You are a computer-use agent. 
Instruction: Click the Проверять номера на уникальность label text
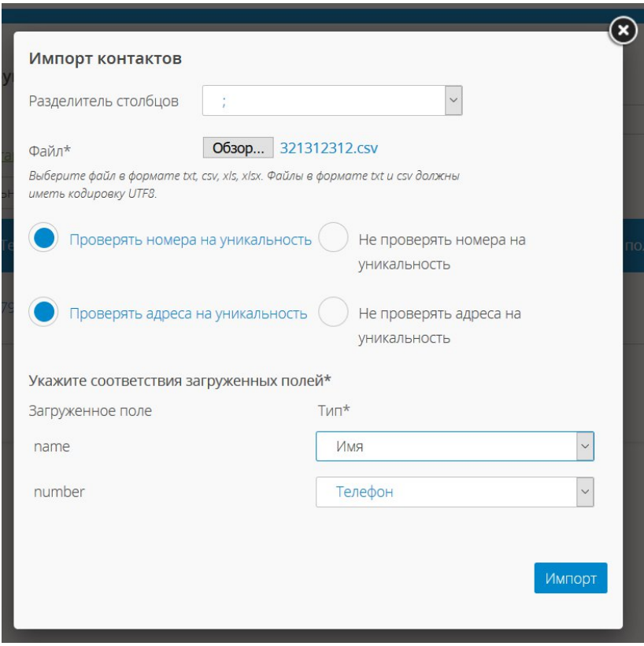191,239
